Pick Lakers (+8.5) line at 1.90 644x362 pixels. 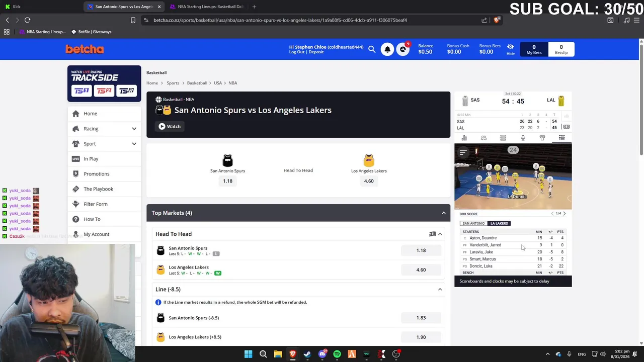[421, 337]
